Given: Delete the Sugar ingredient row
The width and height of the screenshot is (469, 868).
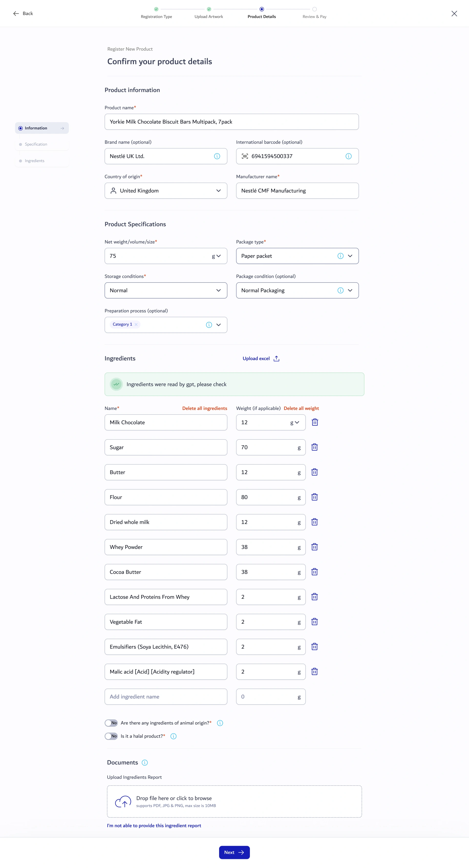Looking at the screenshot, I should pyautogui.click(x=314, y=447).
